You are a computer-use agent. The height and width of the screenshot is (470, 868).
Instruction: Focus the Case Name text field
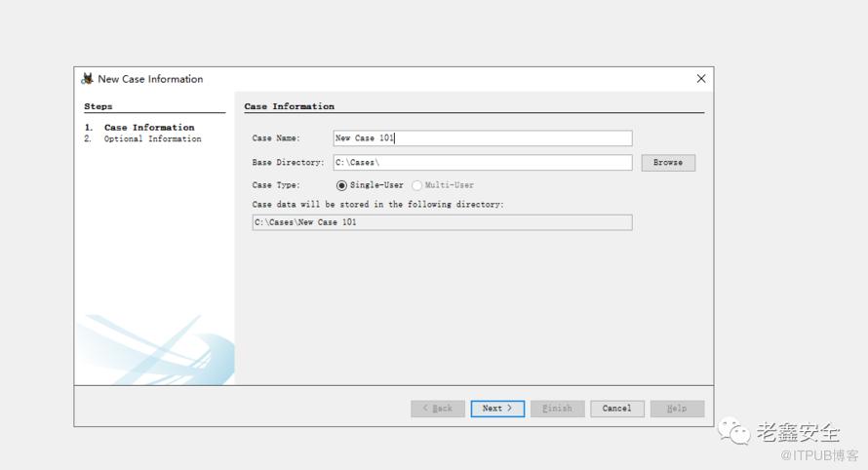482,138
